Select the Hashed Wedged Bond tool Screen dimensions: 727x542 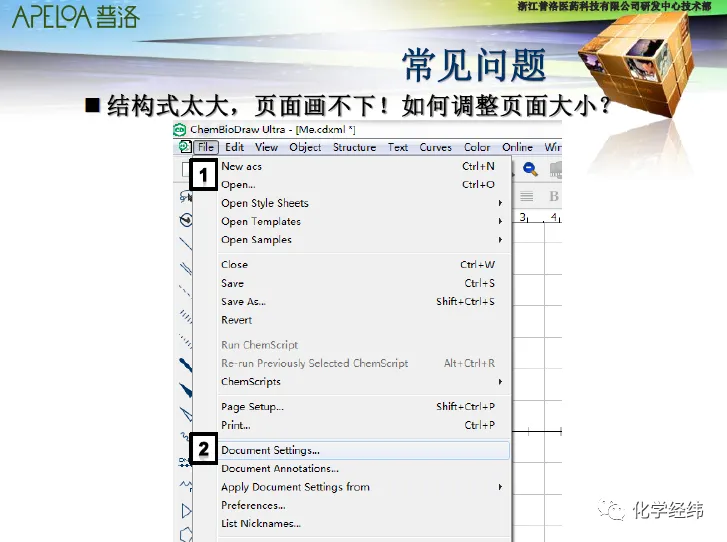click(185, 341)
